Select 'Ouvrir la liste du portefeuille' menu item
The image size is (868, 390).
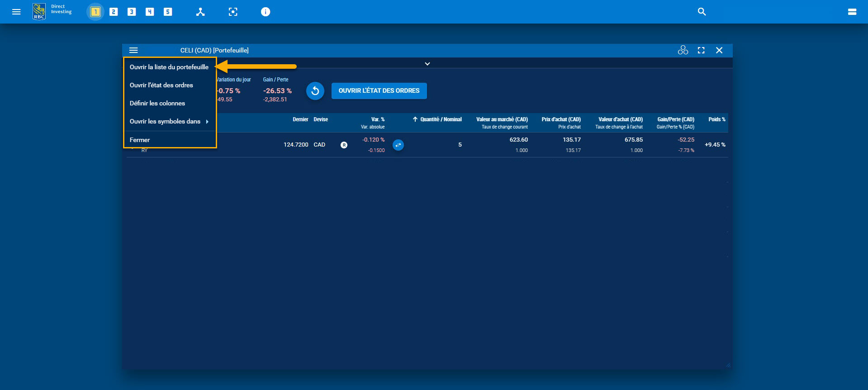(169, 67)
